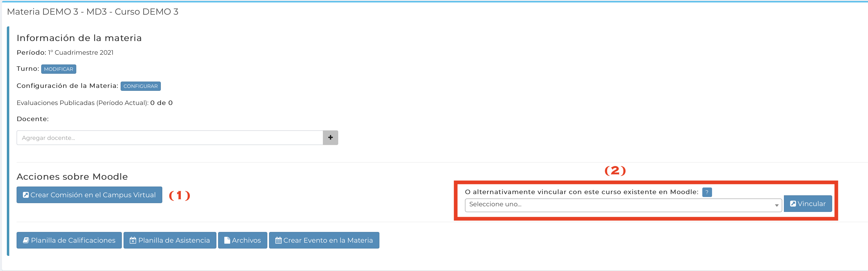The width and height of the screenshot is (868, 271).
Task: Click external-link icon on Crear Comisión button
Action: click(x=26, y=195)
